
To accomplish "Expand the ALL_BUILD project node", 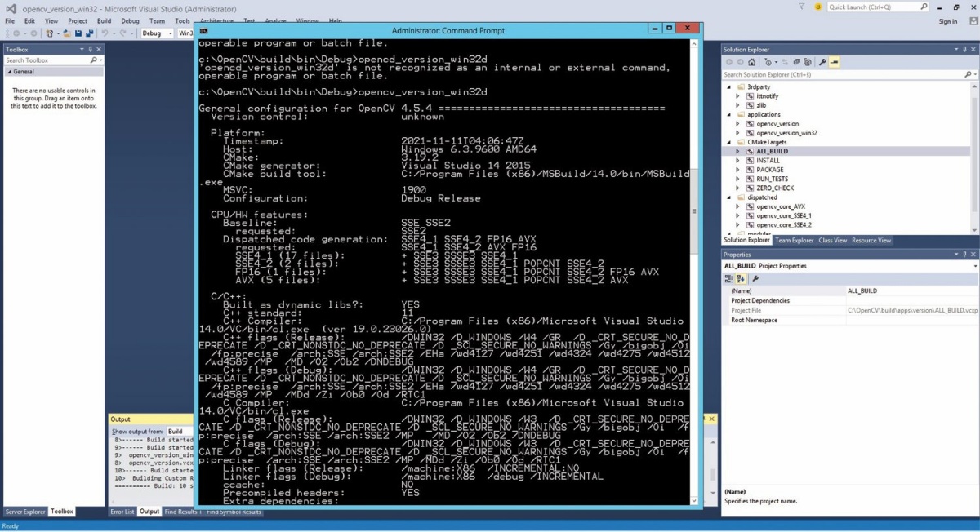I will (x=737, y=151).
